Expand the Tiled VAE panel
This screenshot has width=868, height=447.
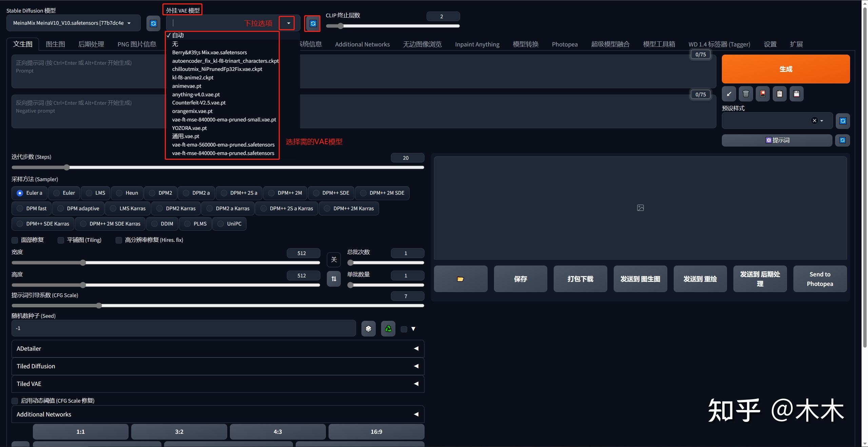click(x=218, y=384)
